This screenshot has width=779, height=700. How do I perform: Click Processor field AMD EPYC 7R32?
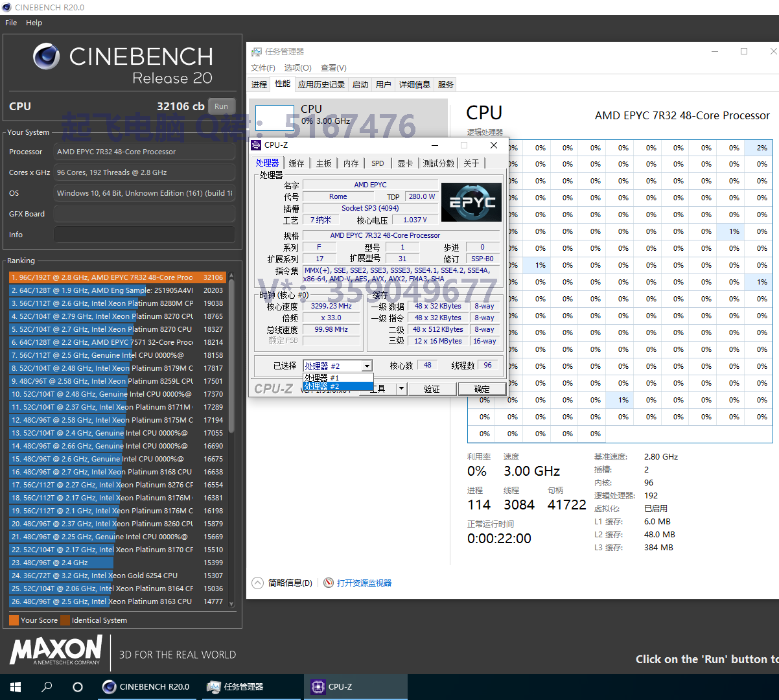tap(145, 152)
